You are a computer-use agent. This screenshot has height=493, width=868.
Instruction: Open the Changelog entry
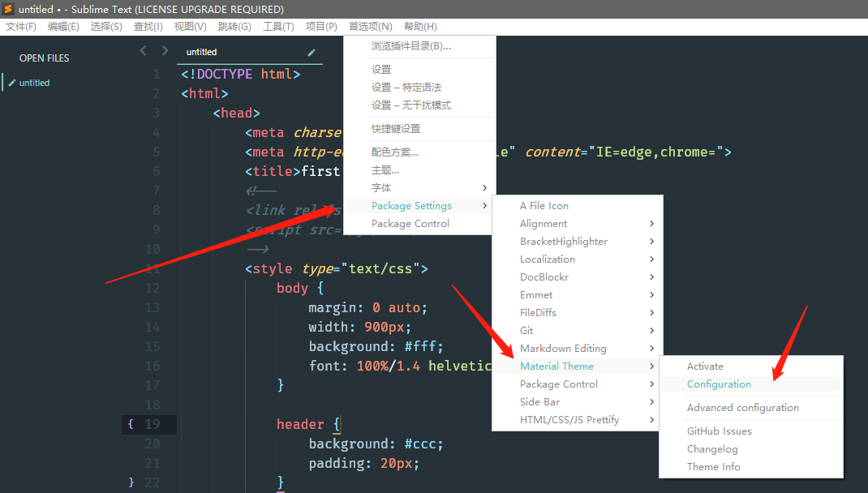coord(715,448)
